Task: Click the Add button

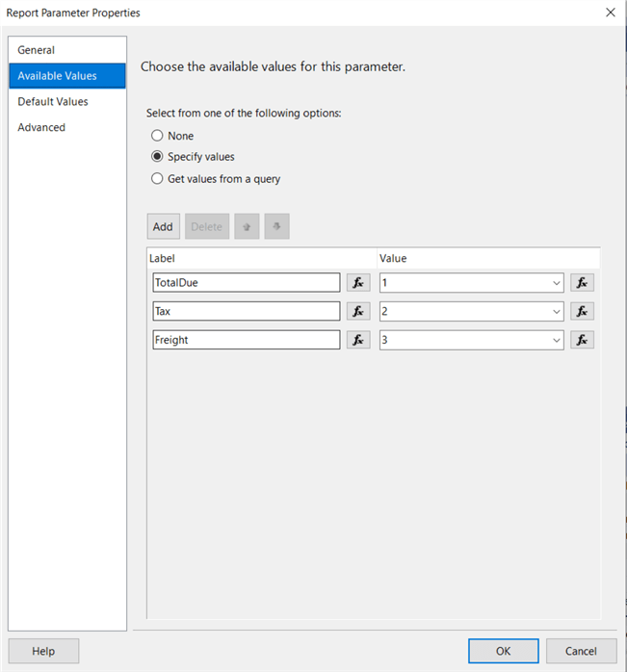Action: tap(163, 227)
